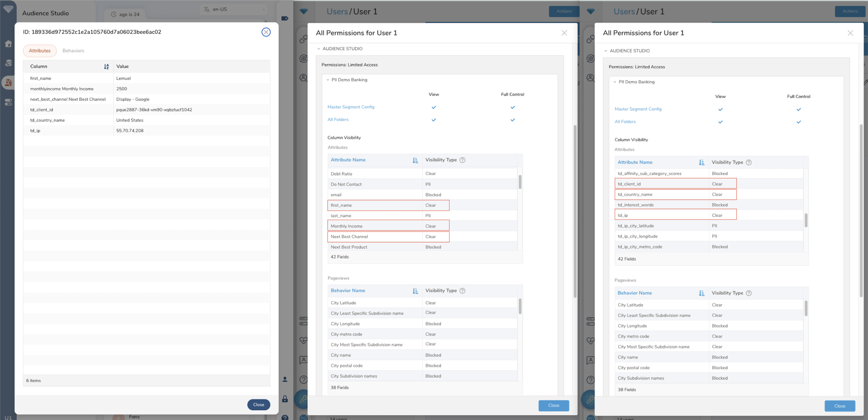868x420 pixels.
Task: Click sort icon beside Column header
Action: 106,66
